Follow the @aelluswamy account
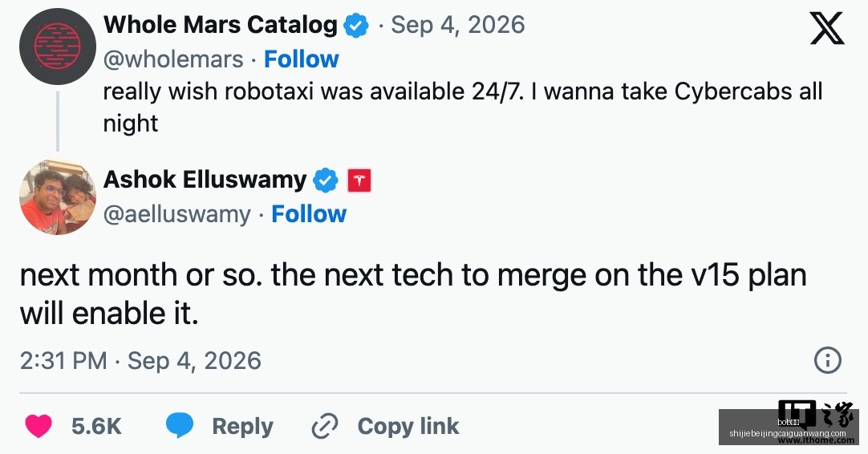 click(x=309, y=214)
